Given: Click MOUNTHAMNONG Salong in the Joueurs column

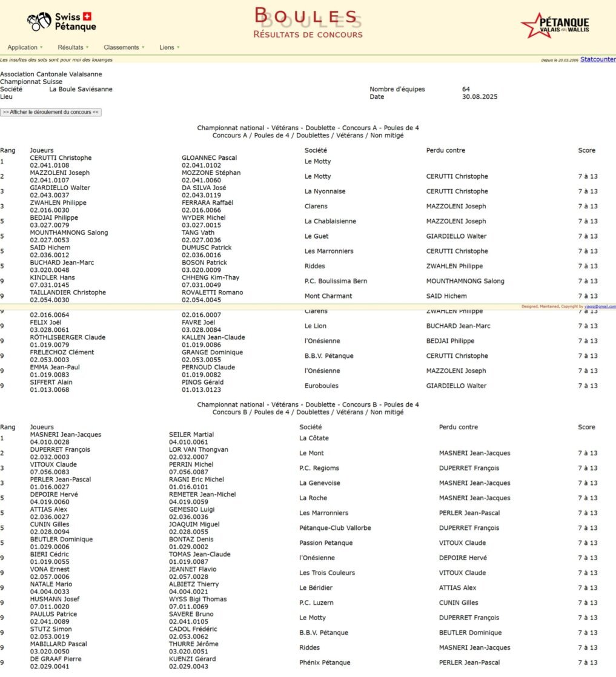Looking at the screenshot, I should (69, 233).
